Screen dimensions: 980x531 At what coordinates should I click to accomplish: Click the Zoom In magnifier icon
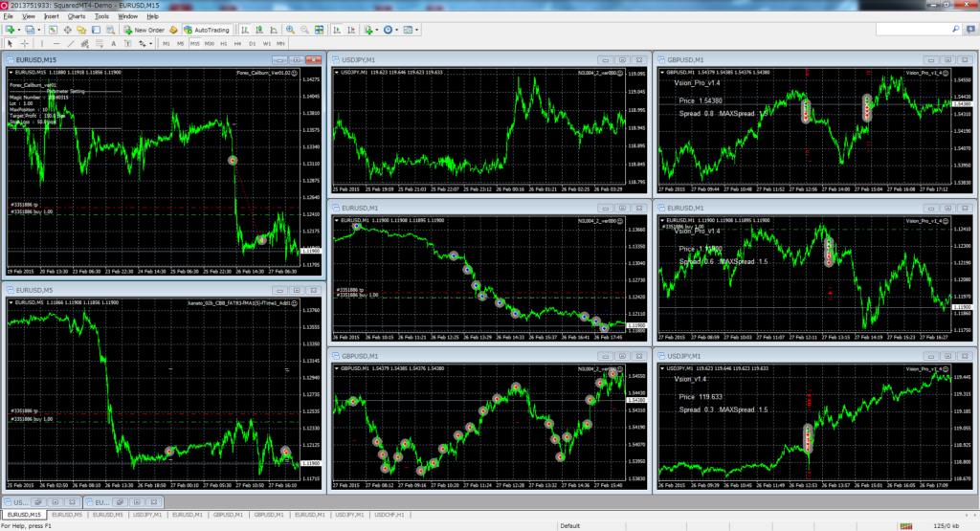coord(290,30)
